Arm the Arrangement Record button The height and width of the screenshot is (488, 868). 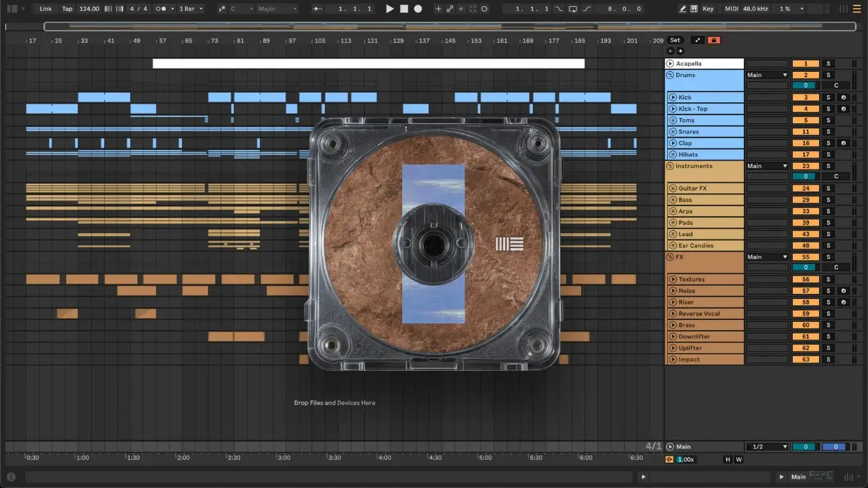418,9
